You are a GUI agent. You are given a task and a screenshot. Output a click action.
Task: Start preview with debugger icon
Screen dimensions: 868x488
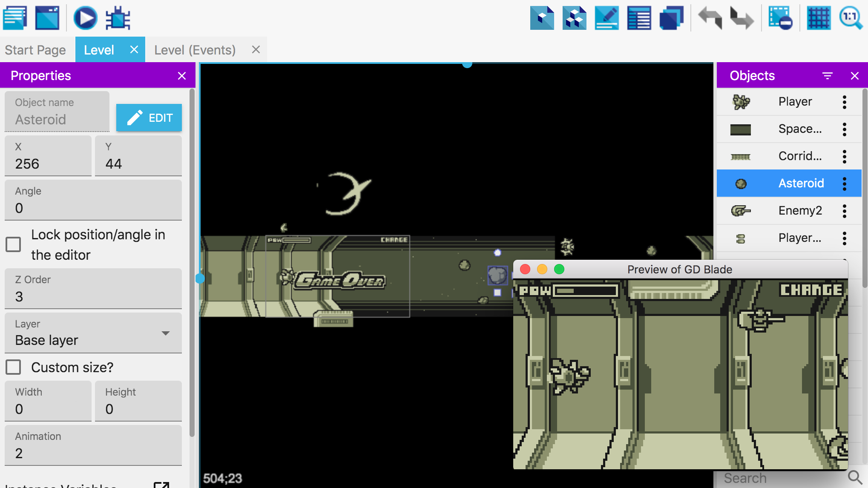[x=118, y=18]
